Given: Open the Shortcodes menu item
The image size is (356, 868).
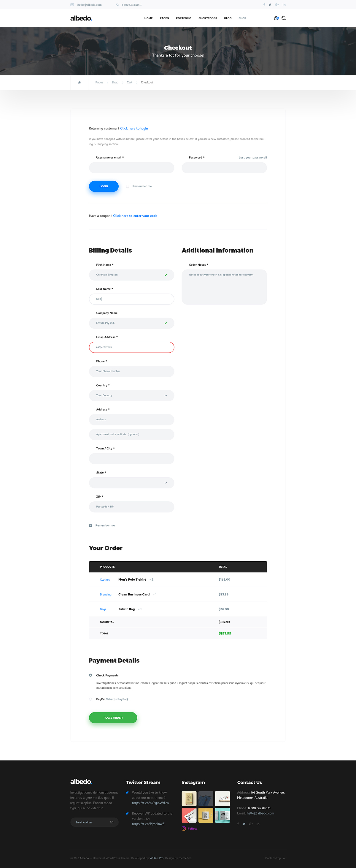Looking at the screenshot, I should (207, 18).
